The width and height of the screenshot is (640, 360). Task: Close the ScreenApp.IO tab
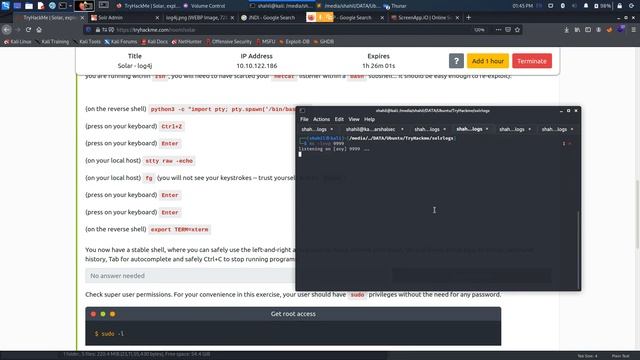[x=458, y=18]
